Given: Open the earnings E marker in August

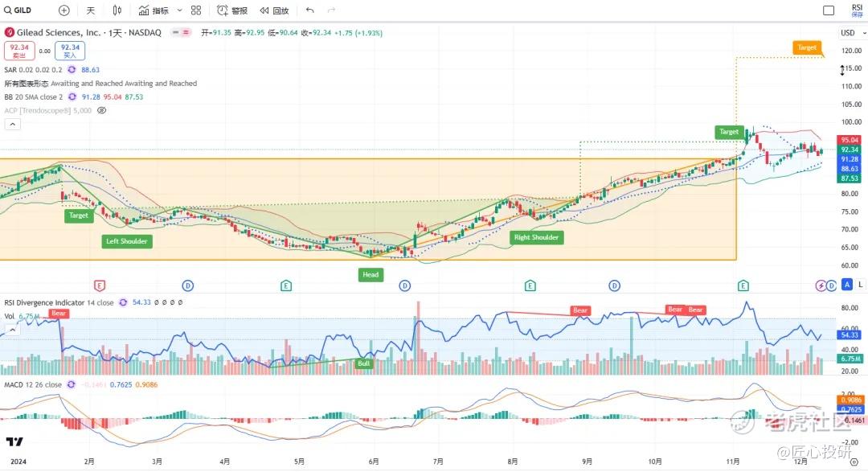Looking at the screenshot, I should pyautogui.click(x=530, y=286).
